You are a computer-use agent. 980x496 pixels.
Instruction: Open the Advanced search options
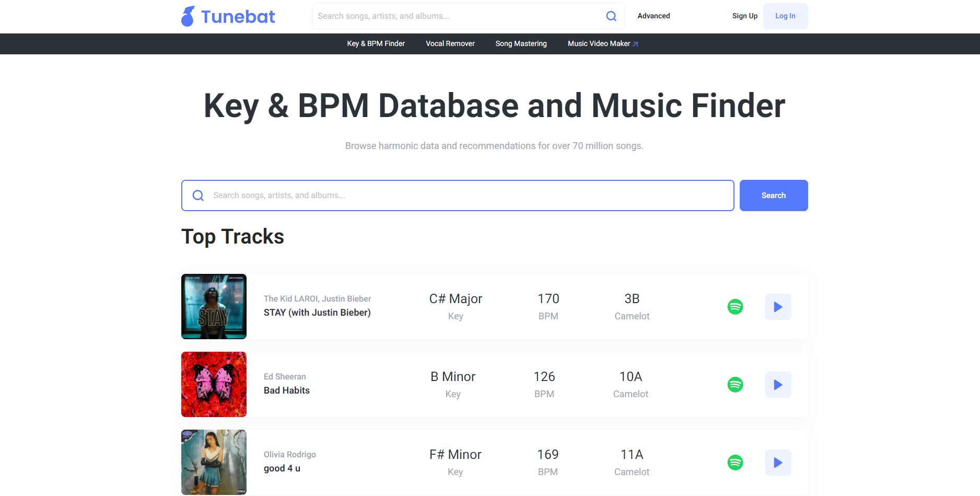(x=654, y=16)
